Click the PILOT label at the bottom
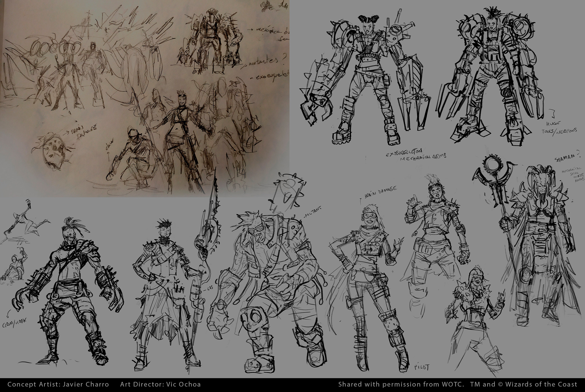This screenshot has height=392, width=585. [x=422, y=367]
